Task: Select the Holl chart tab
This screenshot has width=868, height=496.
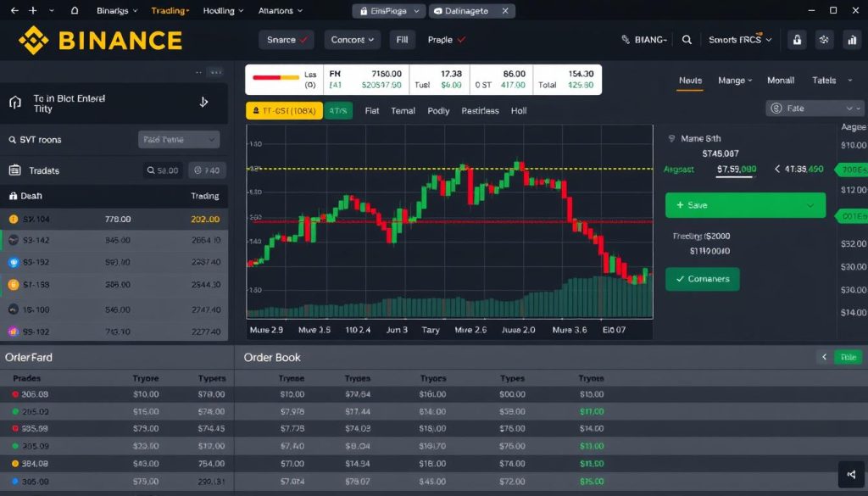Action: coord(519,111)
